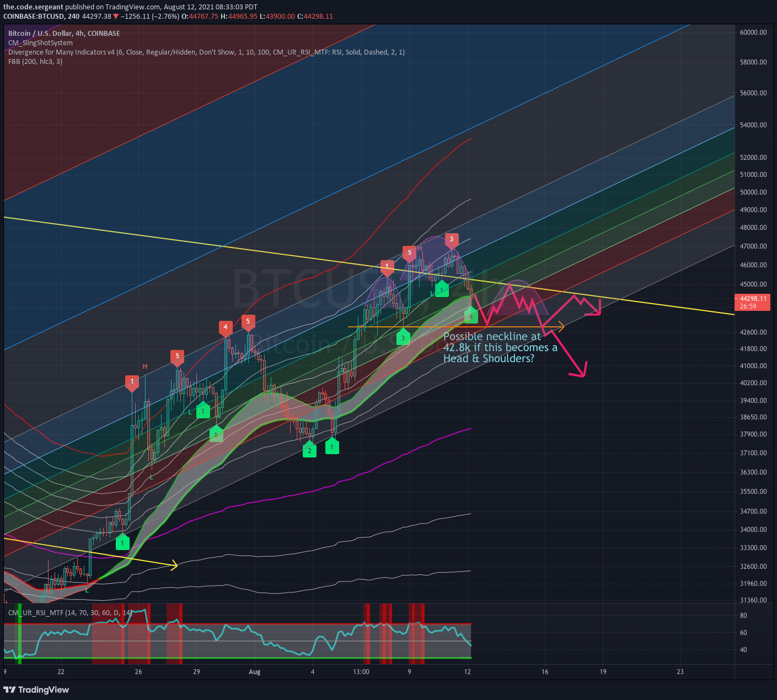
Task: Click date axis label 23
Action: pos(680,671)
